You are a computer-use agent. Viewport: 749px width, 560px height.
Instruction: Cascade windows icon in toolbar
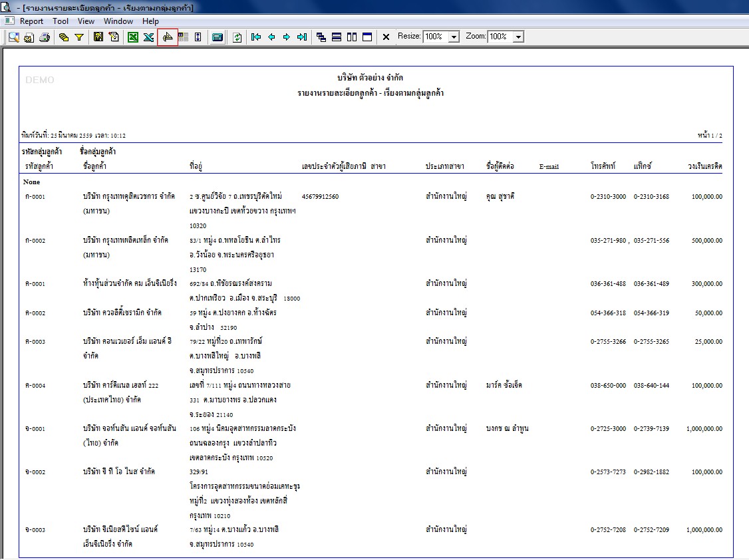tap(321, 37)
